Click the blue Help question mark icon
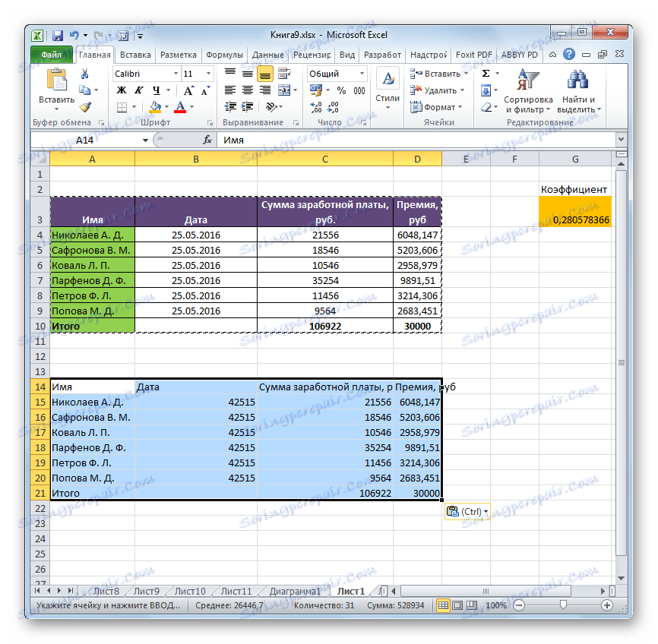 (x=569, y=54)
